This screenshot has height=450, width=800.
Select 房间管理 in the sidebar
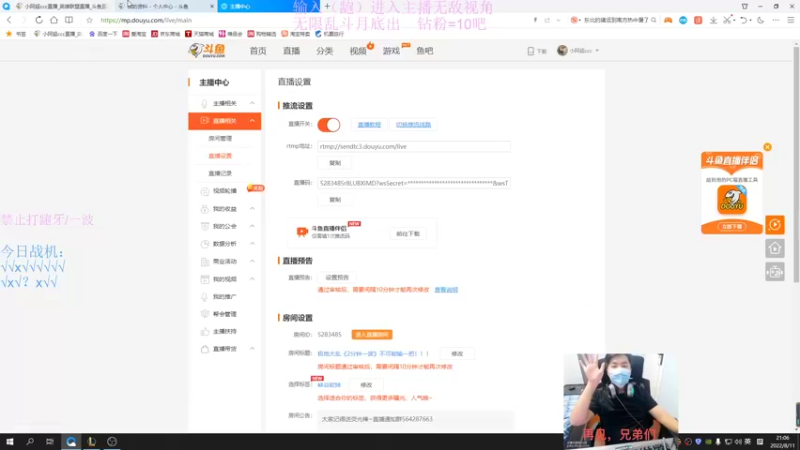pos(220,138)
